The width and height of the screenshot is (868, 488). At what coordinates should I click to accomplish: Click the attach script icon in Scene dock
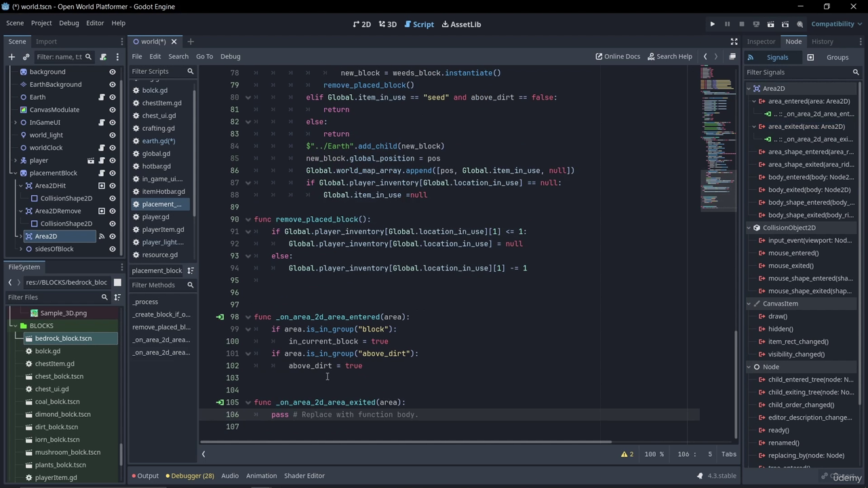point(103,57)
